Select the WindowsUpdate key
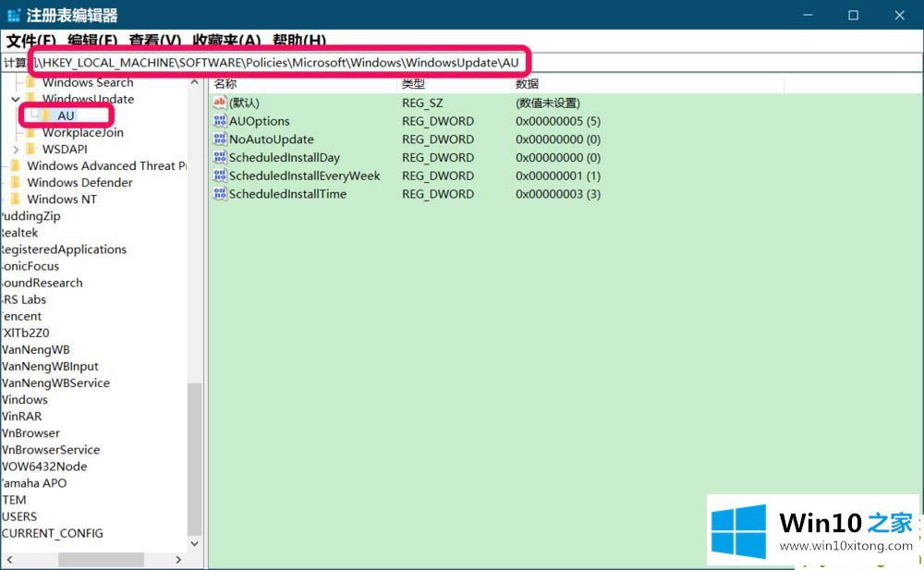 tap(89, 99)
